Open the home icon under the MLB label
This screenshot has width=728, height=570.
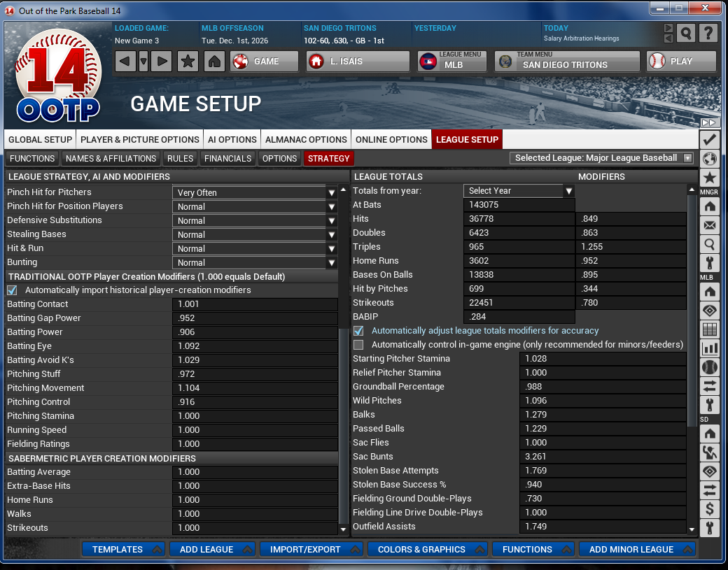(x=710, y=291)
